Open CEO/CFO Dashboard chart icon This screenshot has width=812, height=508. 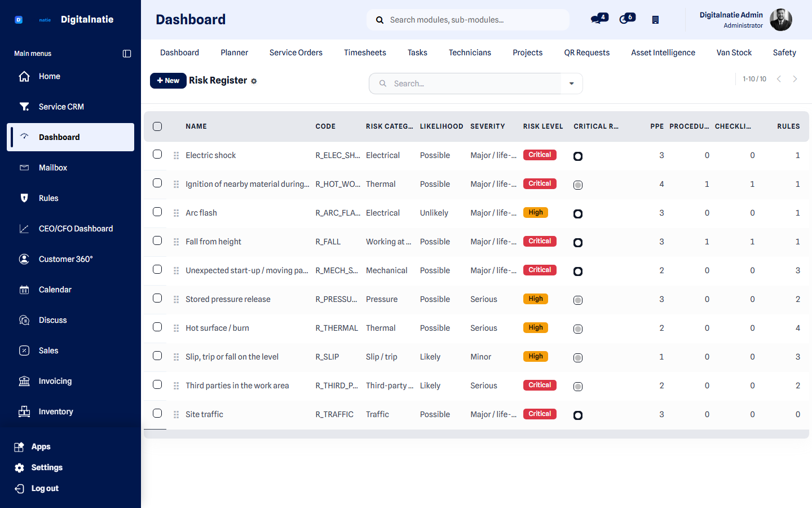24,229
